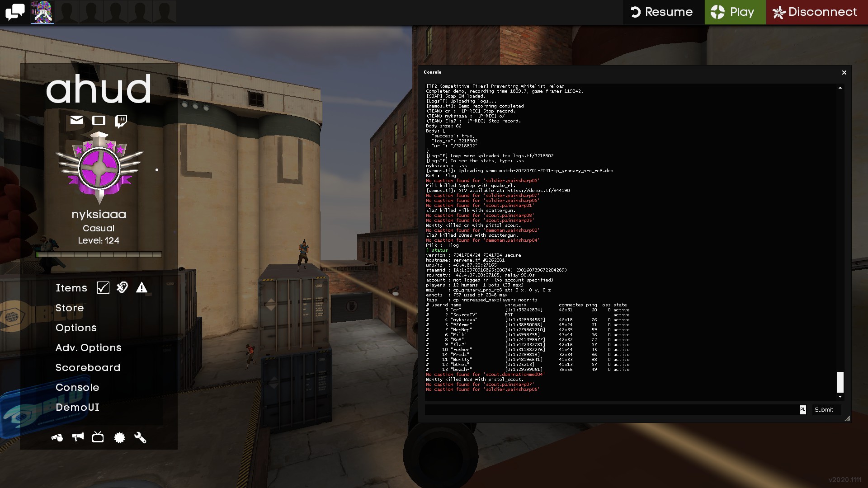Click the level progress bar
Screen dimensions: 868x488
(x=99, y=255)
